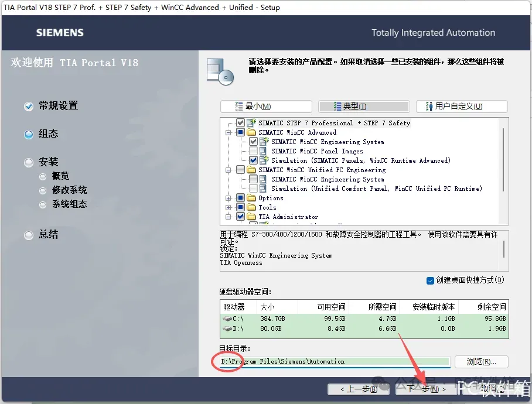The height and width of the screenshot is (404, 532).
Task: Click the 驱动器 column header
Action: tap(238, 307)
